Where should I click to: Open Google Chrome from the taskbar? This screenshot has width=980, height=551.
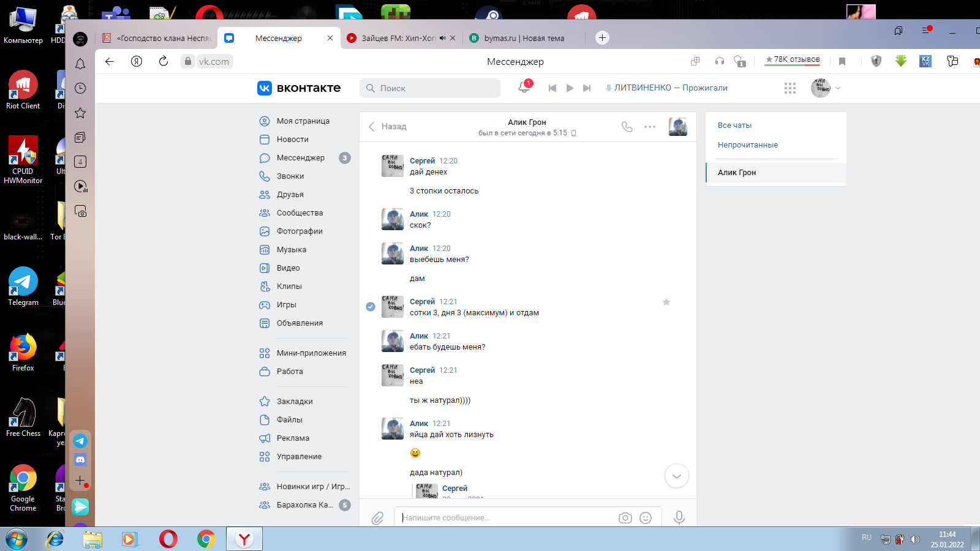tap(206, 539)
